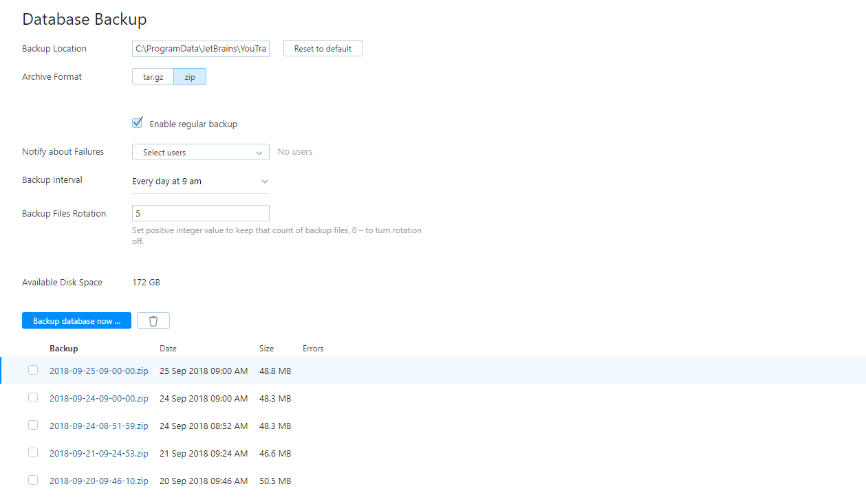Expand the Backup Interval dropdown
The width and height of the screenshot is (866, 504).
[264, 181]
